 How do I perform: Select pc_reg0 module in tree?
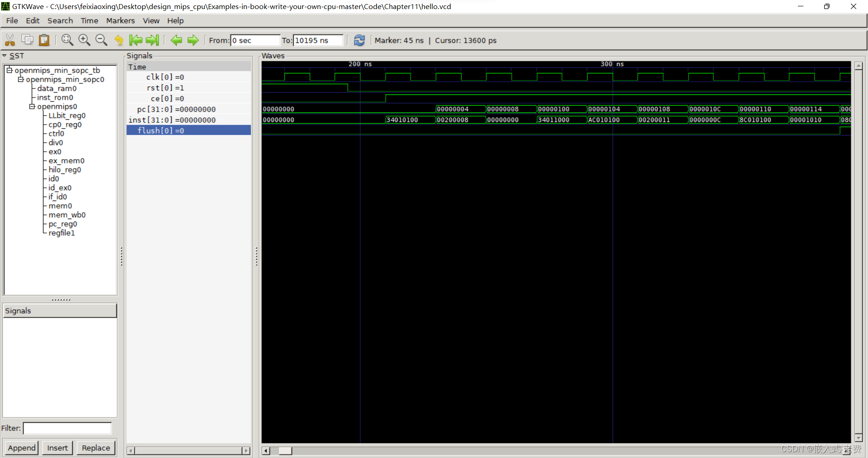point(63,224)
